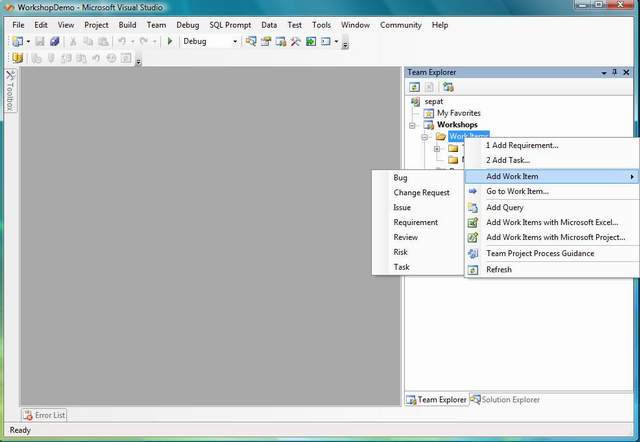
Task: Choose Add Work Items with Microsoft Project
Action: [x=552, y=237]
